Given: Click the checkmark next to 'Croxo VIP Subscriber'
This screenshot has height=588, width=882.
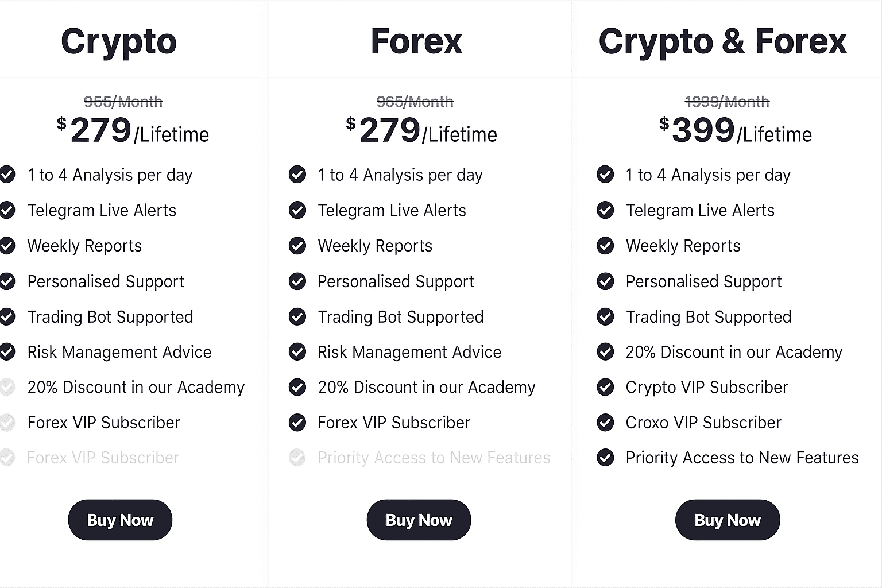Looking at the screenshot, I should coord(605,423).
